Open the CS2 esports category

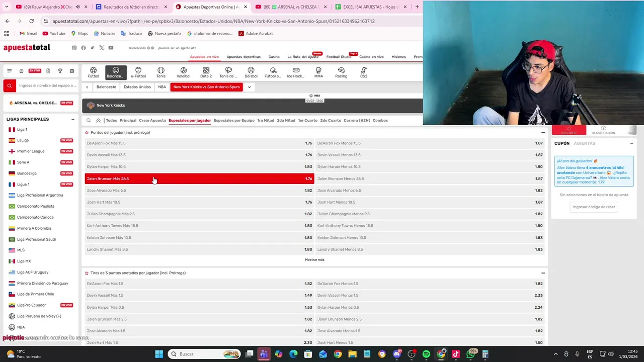pyautogui.click(x=364, y=72)
